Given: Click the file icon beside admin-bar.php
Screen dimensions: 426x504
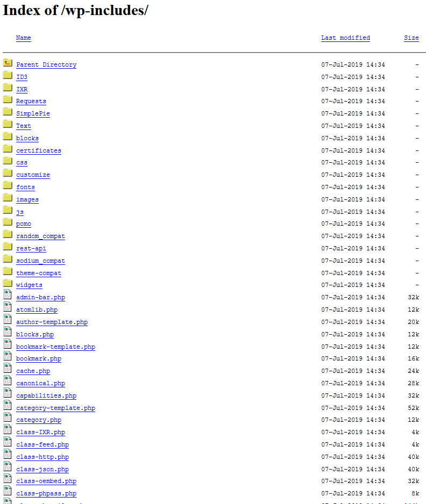Looking at the screenshot, I should 8,295.
